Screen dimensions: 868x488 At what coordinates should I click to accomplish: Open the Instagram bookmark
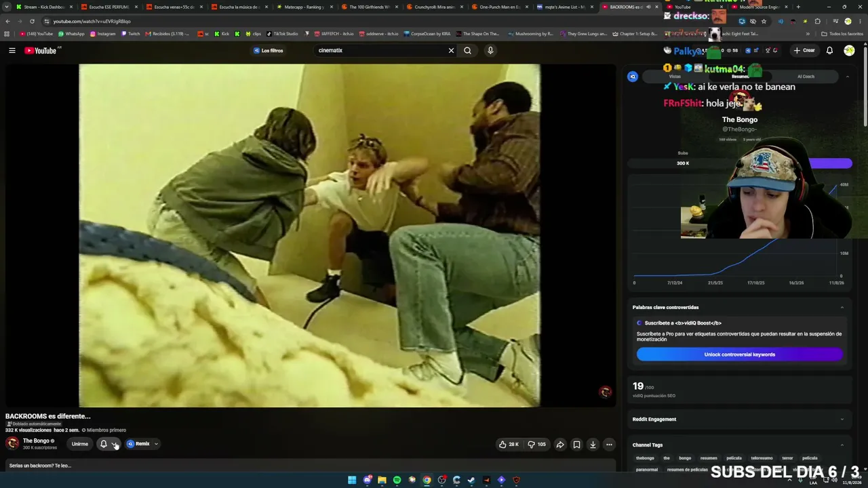103,34
